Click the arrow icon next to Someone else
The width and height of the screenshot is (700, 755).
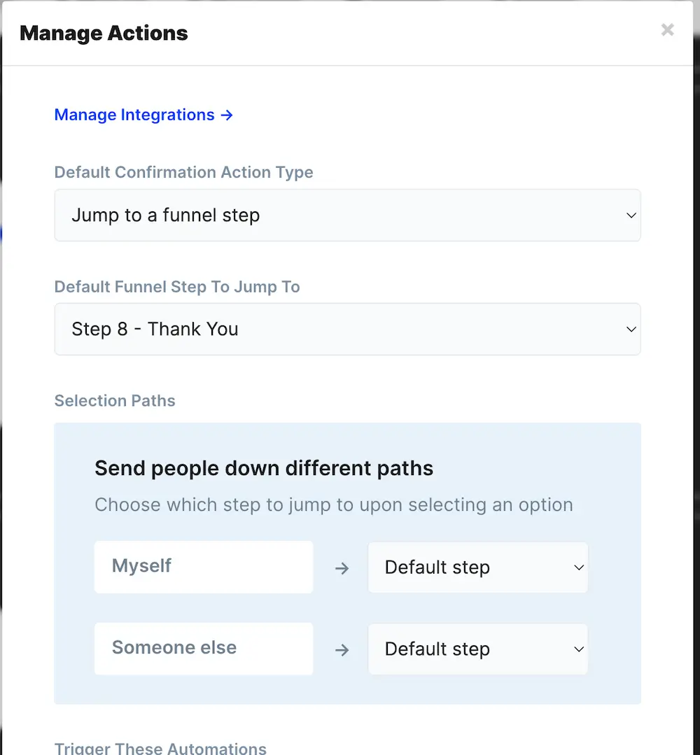click(341, 649)
